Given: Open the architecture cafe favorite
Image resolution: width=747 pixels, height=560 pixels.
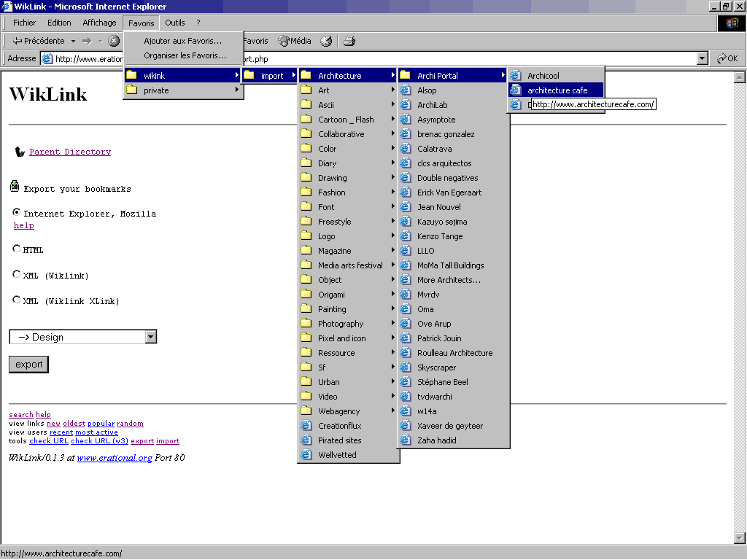Looking at the screenshot, I should 557,90.
